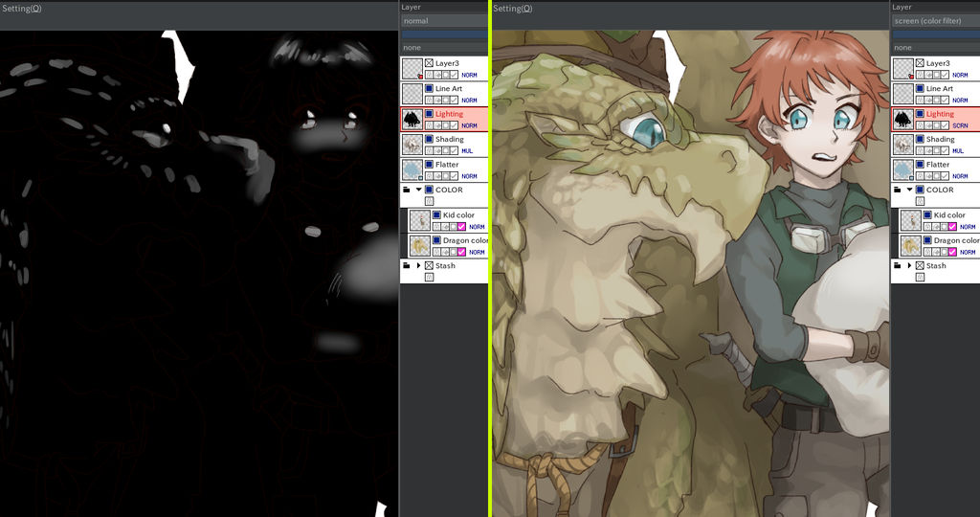980x517 pixels.
Task: Click lock icon on Lighting layer in right panel
Action: [x=920, y=125]
